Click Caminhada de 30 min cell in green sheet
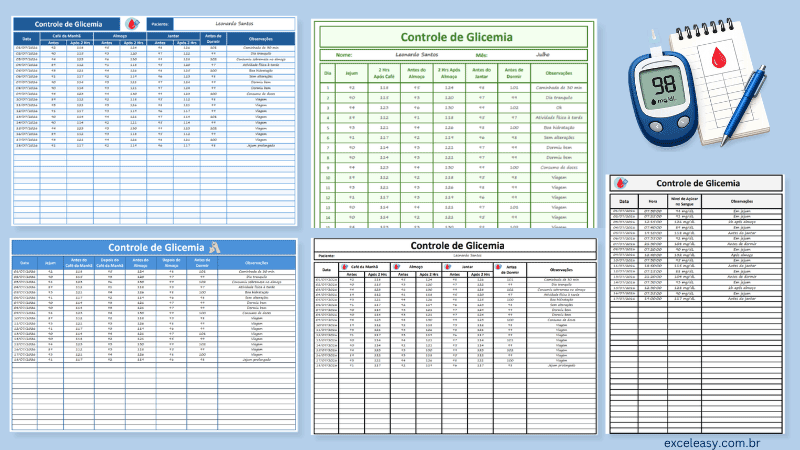This screenshot has width=800, height=450. 559,88
